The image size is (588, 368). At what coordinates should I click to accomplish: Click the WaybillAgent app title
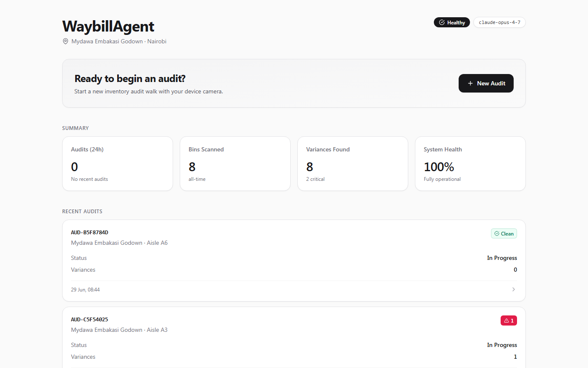[108, 26]
